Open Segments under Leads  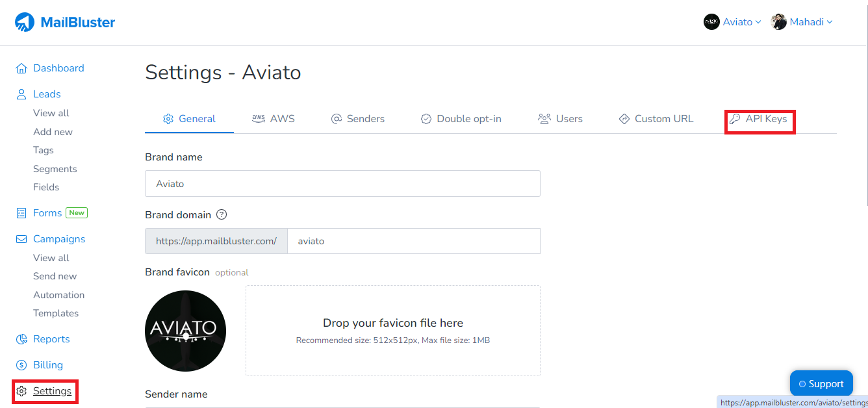click(x=55, y=169)
